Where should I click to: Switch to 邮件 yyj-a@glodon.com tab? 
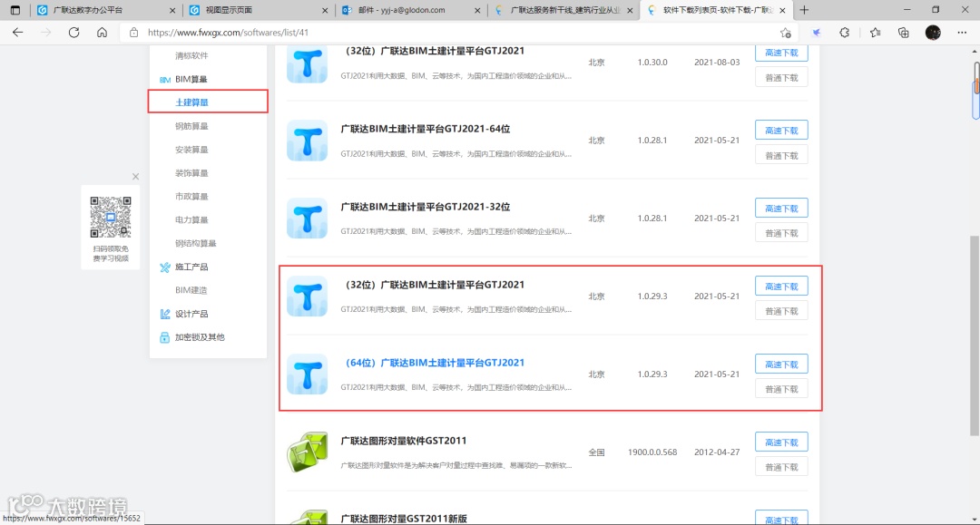401,10
